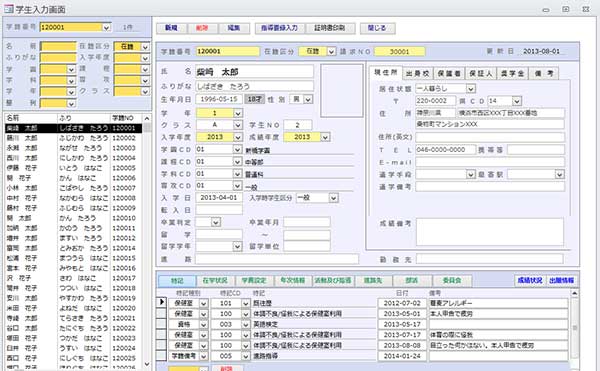Click the 編集 (edit) button
The height and width of the screenshot is (371, 600).
(x=233, y=28)
